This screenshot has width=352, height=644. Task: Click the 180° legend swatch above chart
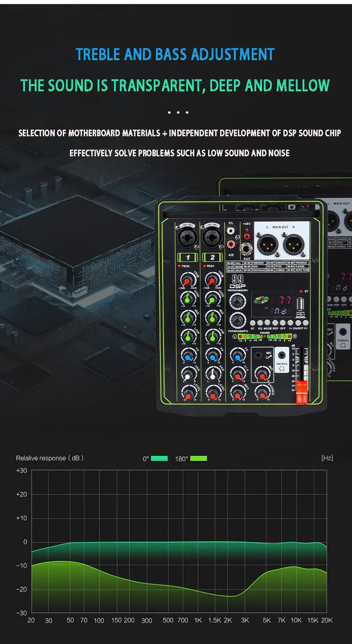click(198, 458)
